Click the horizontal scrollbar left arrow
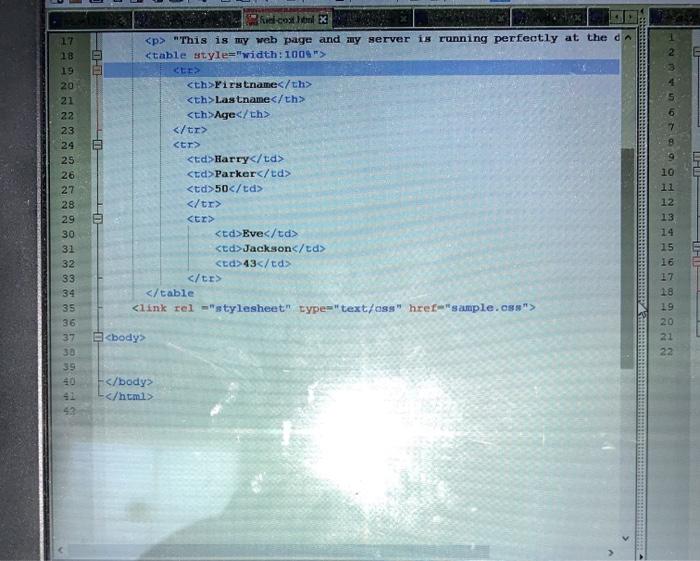700x561 pixels. pyautogui.click(x=61, y=550)
